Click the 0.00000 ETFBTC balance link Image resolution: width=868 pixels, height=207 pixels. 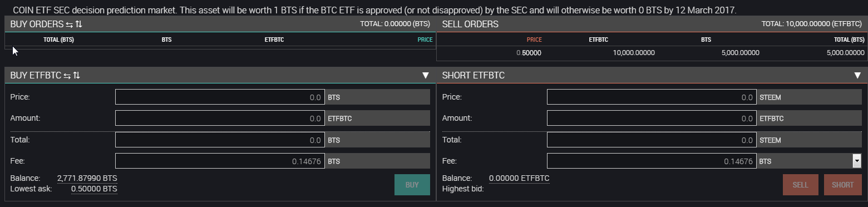tap(519, 178)
